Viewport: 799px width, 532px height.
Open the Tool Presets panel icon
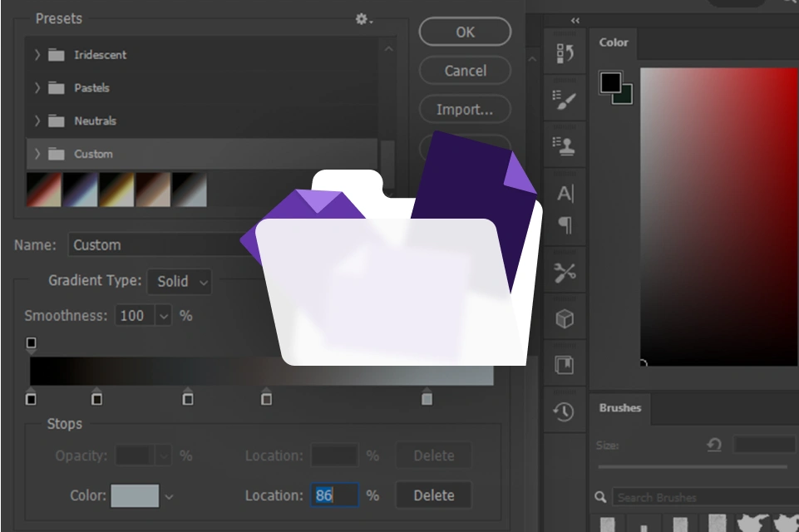pos(565,273)
